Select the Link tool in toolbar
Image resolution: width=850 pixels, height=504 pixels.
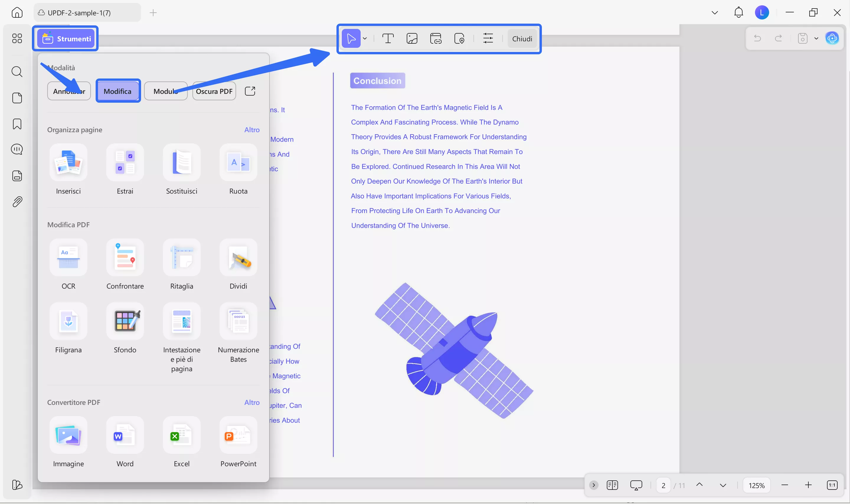tap(435, 38)
